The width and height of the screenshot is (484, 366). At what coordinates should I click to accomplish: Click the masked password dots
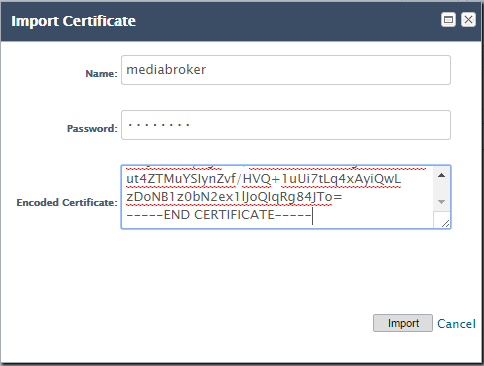click(159, 125)
